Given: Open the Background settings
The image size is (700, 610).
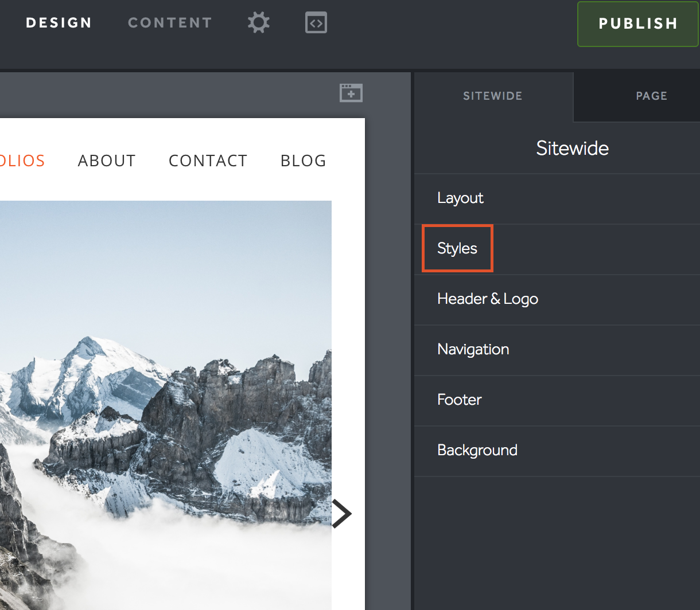Looking at the screenshot, I should tap(477, 451).
